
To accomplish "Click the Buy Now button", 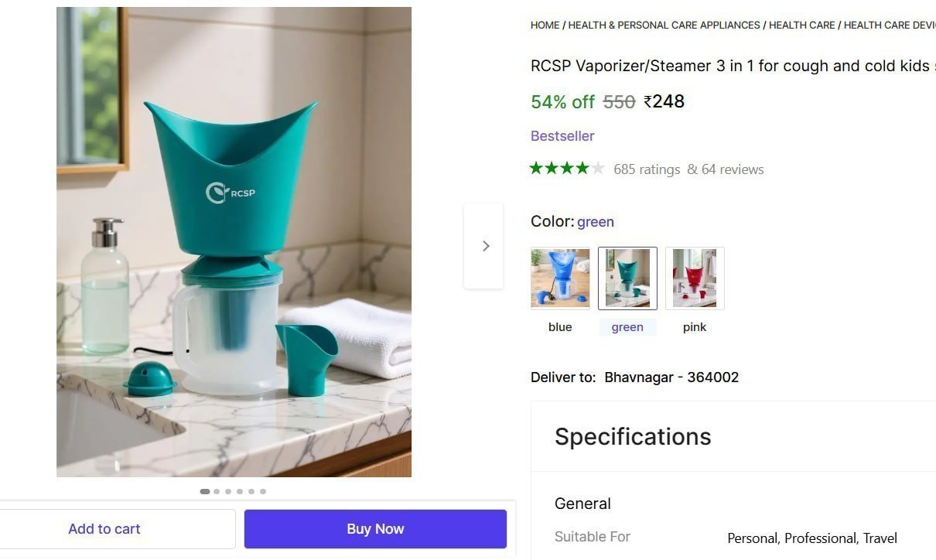I will point(375,529).
